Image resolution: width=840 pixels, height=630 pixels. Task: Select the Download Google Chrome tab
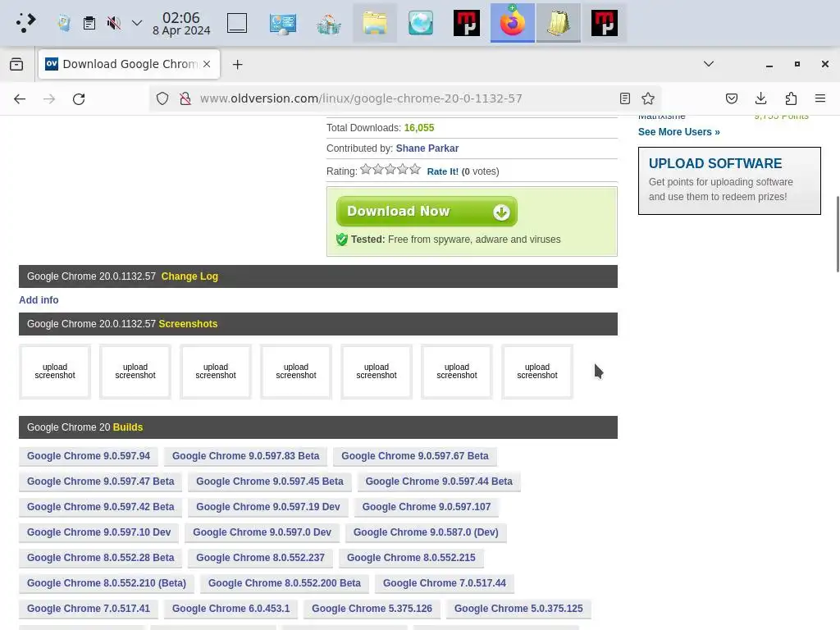coord(129,64)
